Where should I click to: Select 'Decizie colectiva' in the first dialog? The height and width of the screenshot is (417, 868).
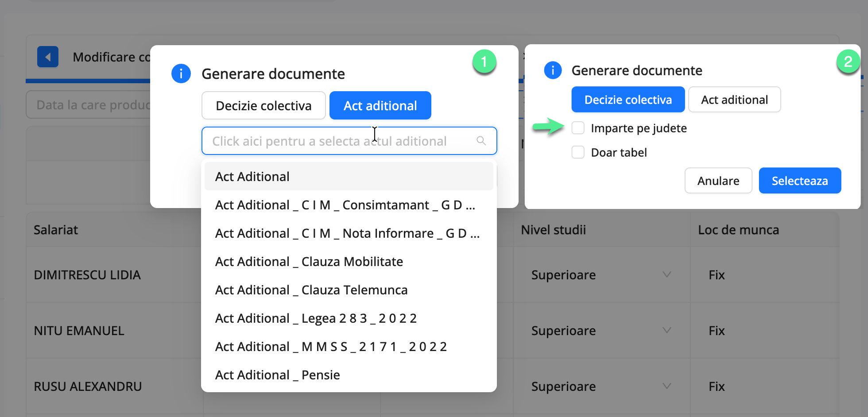tap(263, 105)
